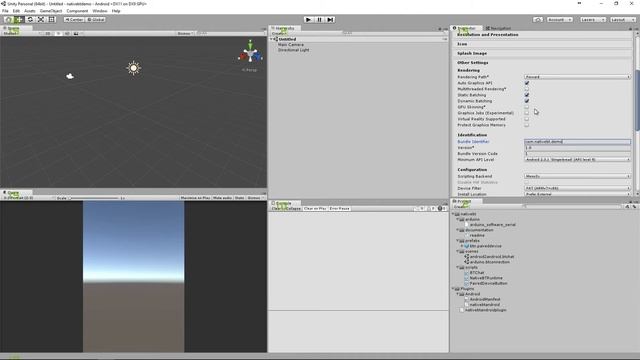640x360 pixels.
Task: Click the search by type icon in Project
Action: click(627, 207)
